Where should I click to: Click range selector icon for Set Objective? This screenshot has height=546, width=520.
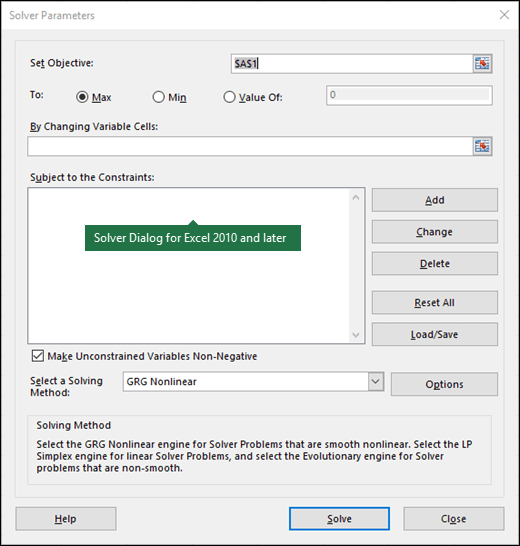[482, 64]
